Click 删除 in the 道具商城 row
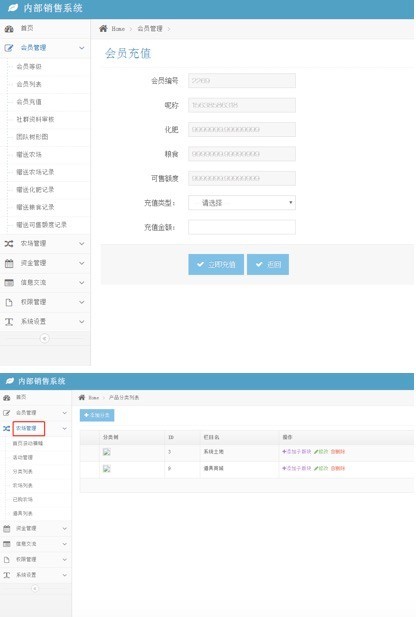This screenshot has height=617, width=416. pos(338,468)
